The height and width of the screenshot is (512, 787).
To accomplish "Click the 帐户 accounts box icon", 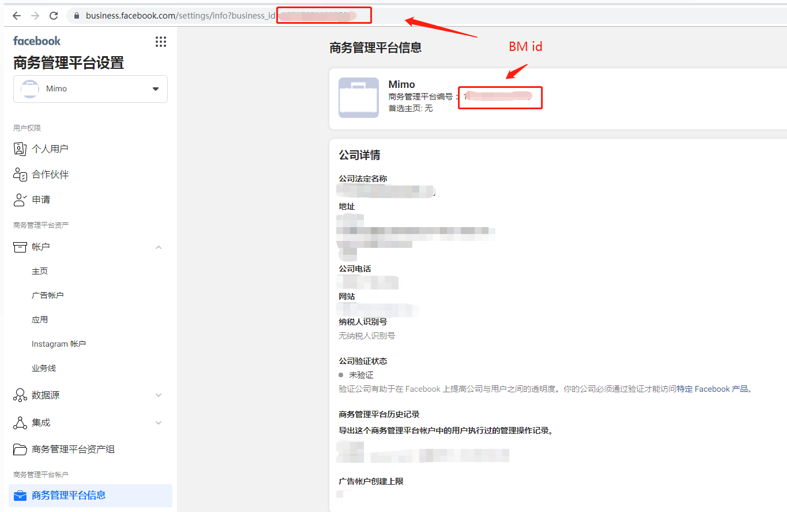I will click(20, 247).
